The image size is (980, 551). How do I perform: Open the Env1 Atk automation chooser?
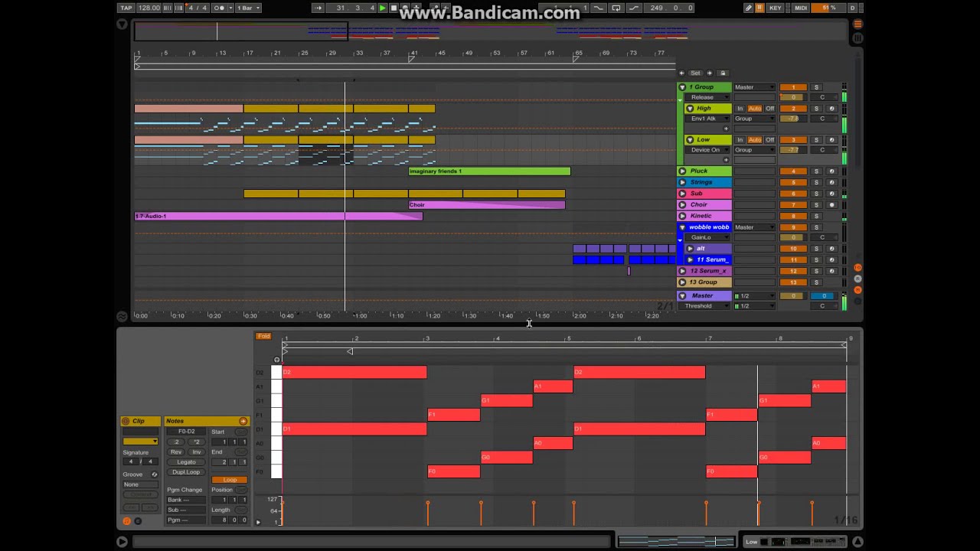(707, 119)
